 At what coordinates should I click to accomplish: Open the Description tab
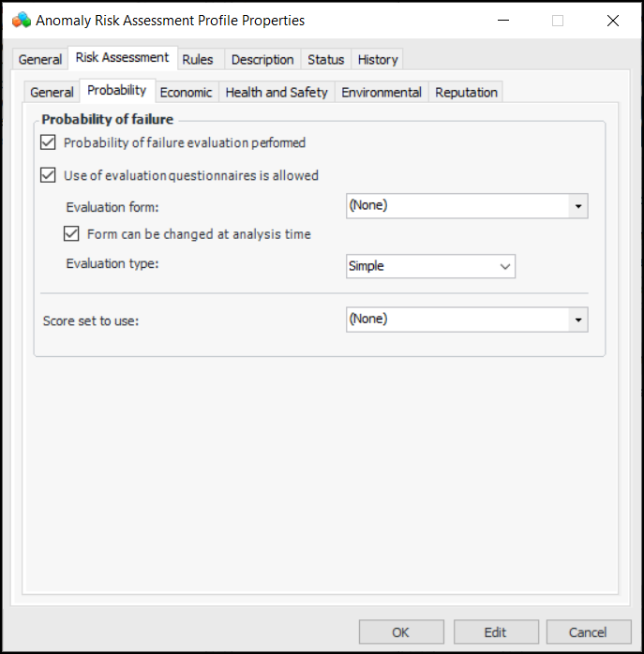262,59
